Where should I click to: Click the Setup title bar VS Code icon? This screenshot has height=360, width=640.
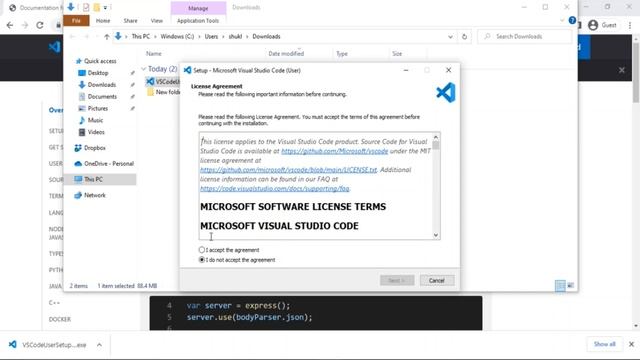pos(187,70)
